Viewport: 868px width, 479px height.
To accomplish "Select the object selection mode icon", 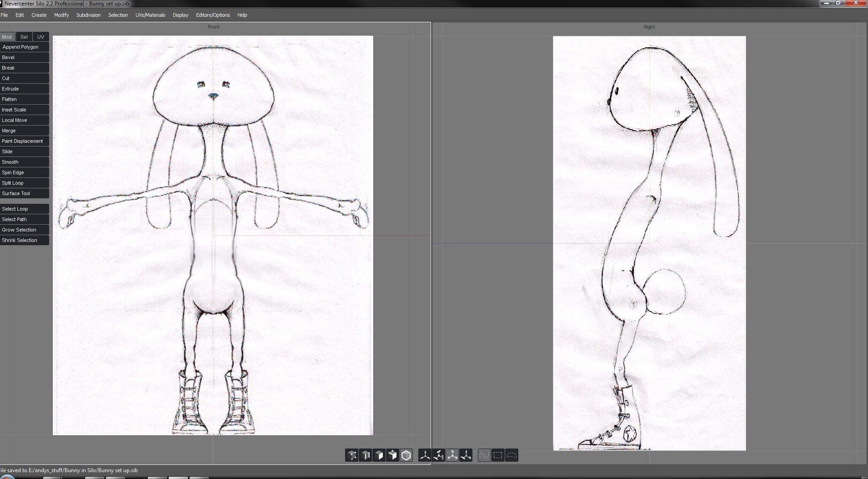I will pyautogui.click(x=406, y=455).
